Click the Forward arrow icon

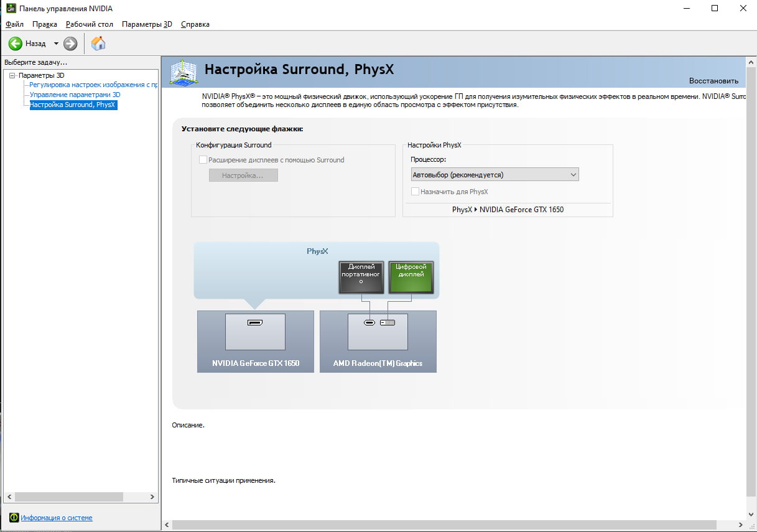tap(70, 44)
